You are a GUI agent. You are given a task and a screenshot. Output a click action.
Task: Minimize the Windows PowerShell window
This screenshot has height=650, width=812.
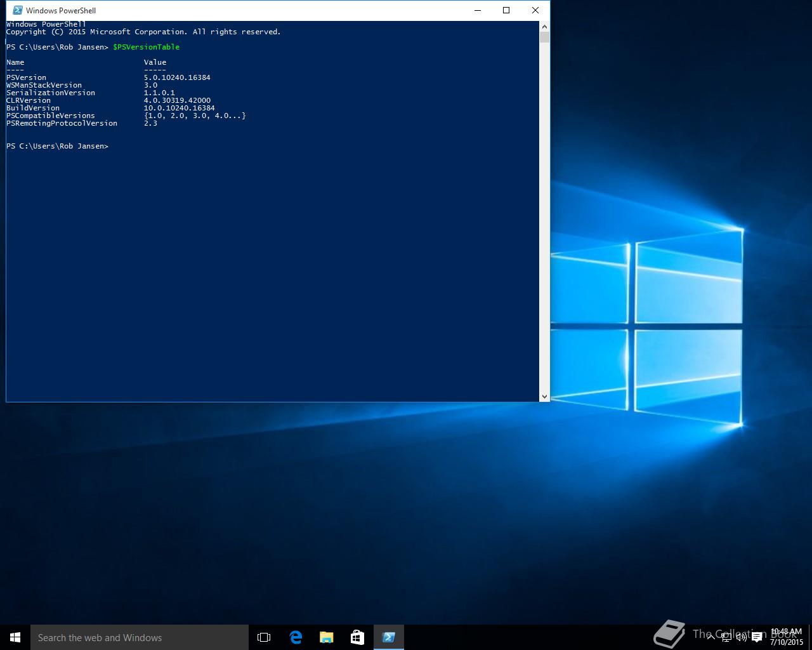tap(478, 10)
